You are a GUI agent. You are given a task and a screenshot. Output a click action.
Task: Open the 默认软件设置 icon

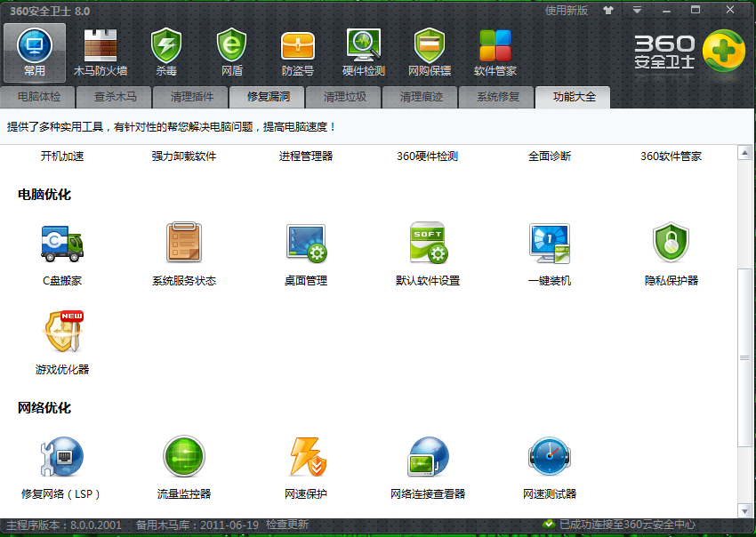pos(428,243)
